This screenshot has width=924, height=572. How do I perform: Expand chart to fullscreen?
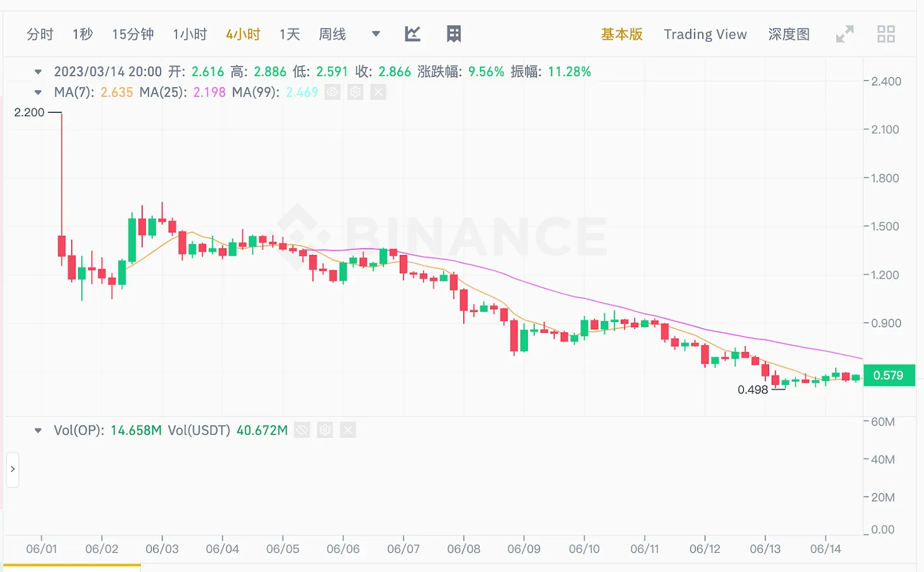tap(845, 34)
